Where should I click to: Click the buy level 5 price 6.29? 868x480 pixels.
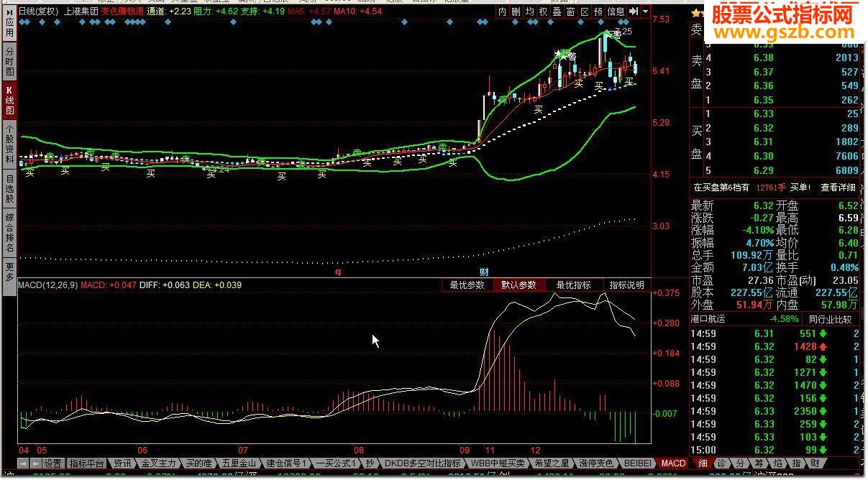click(763, 170)
